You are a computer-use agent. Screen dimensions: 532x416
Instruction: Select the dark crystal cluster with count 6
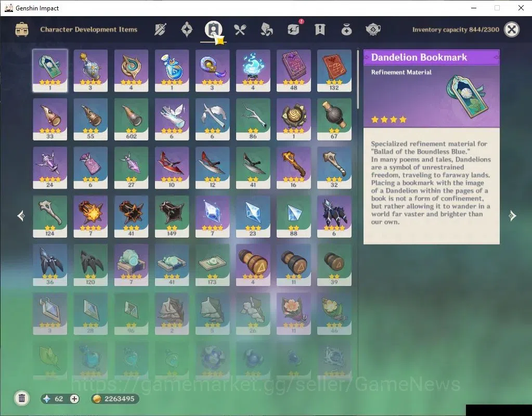click(x=334, y=216)
